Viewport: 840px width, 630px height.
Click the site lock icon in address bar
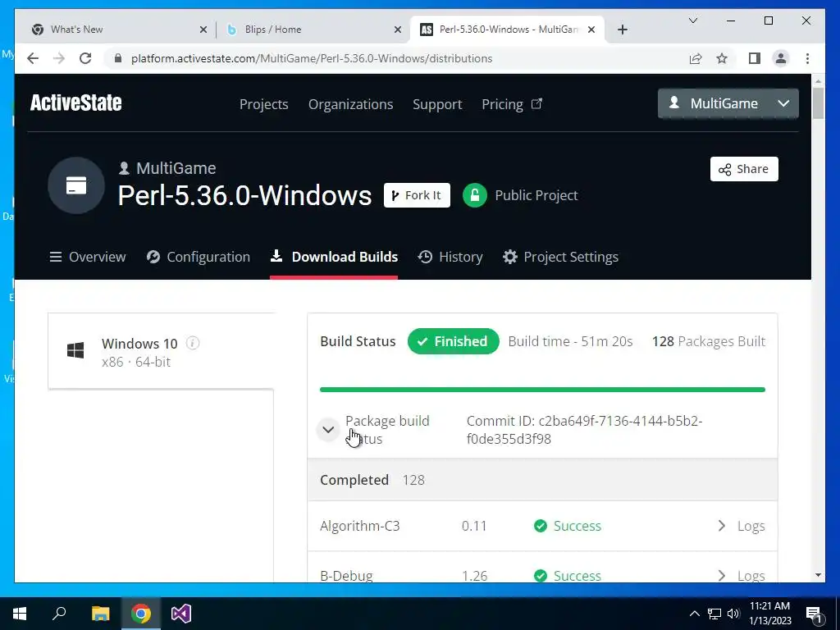pos(118,58)
